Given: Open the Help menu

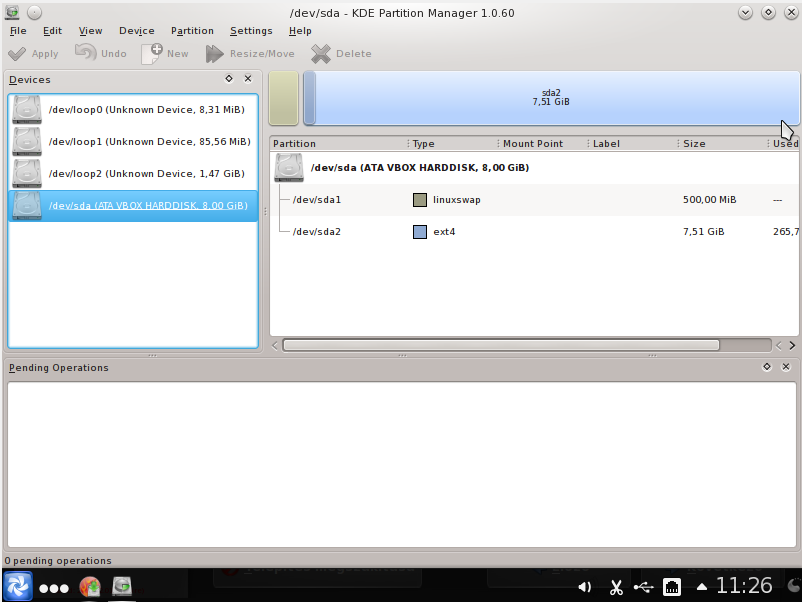Looking at the screenshot, I should [300, 31].
